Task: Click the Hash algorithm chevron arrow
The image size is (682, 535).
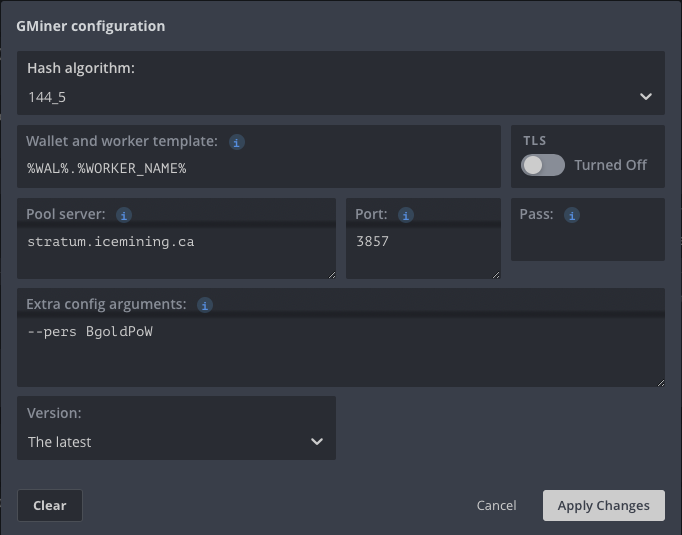Action: tap(646, 97)
